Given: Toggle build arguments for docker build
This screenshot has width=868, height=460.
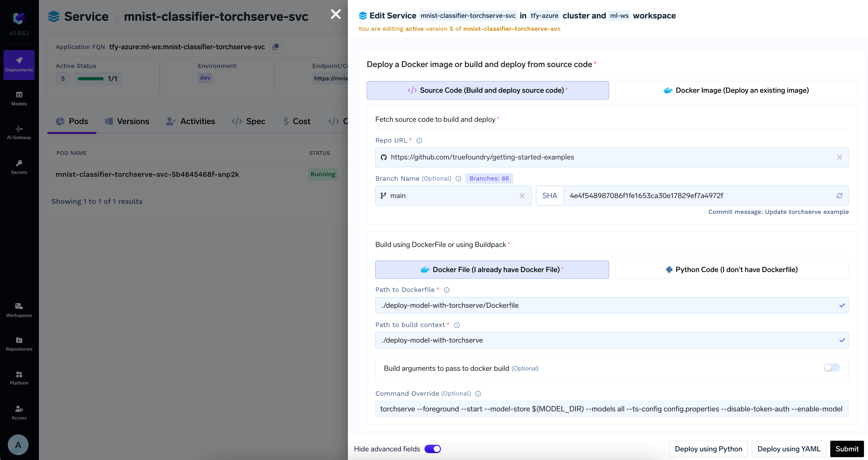Looking at the screenshot, I should 832,368.
